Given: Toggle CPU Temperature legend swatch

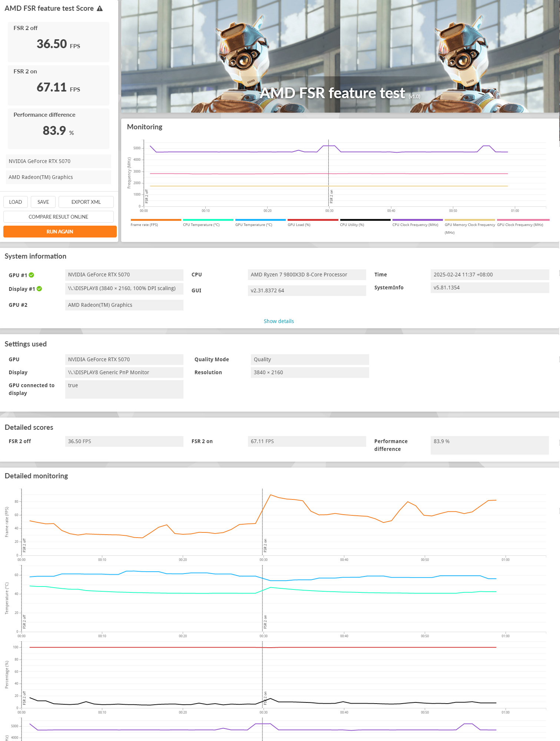Looking at the screenshot, I should (x=208, y=220).
